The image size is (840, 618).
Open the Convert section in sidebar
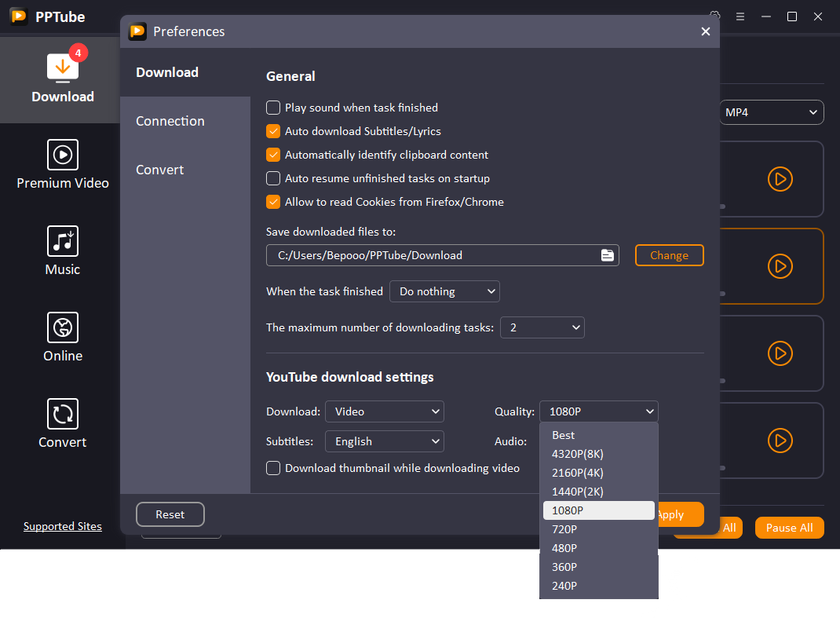tap(62, 424)
